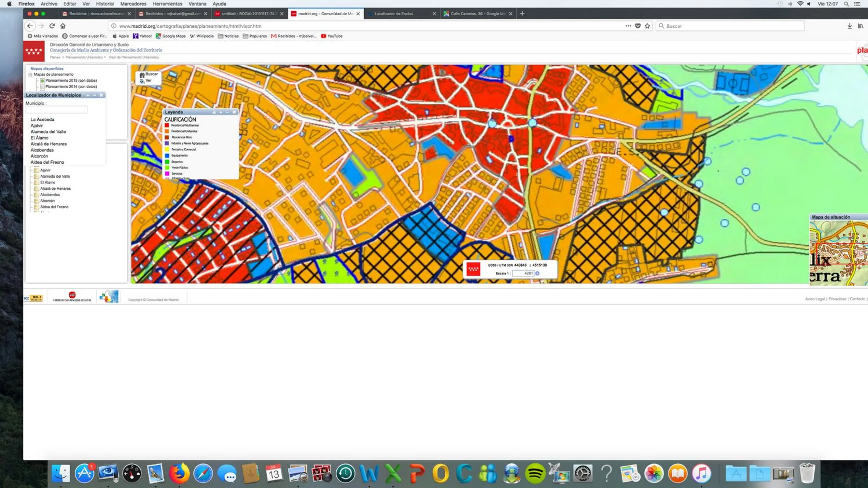Click the Municipio text input field

tap(56, 110)
